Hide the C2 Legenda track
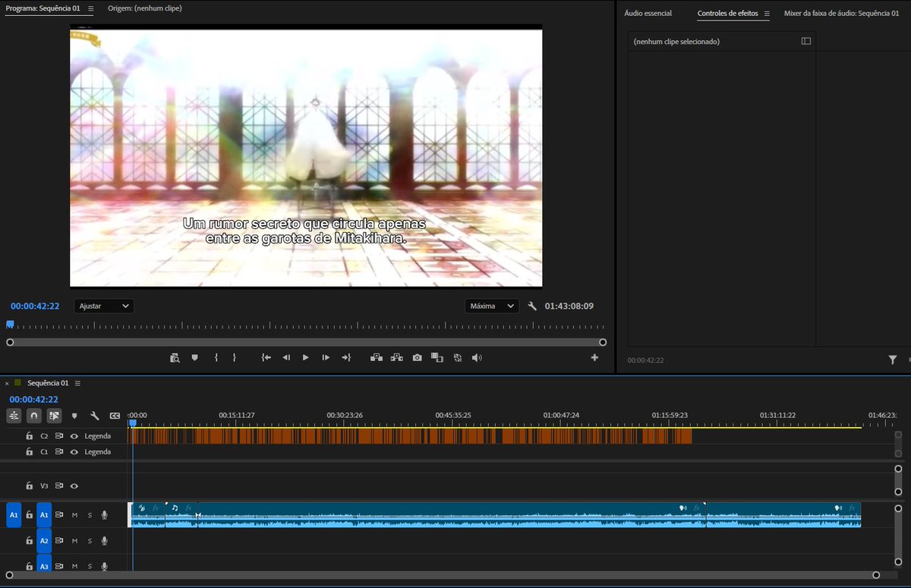The width and height of the screenshot is (911, 588). pos(74,436)
